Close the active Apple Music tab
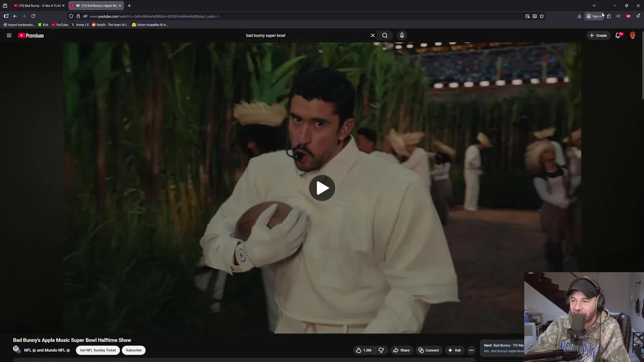 coord(120,6)
